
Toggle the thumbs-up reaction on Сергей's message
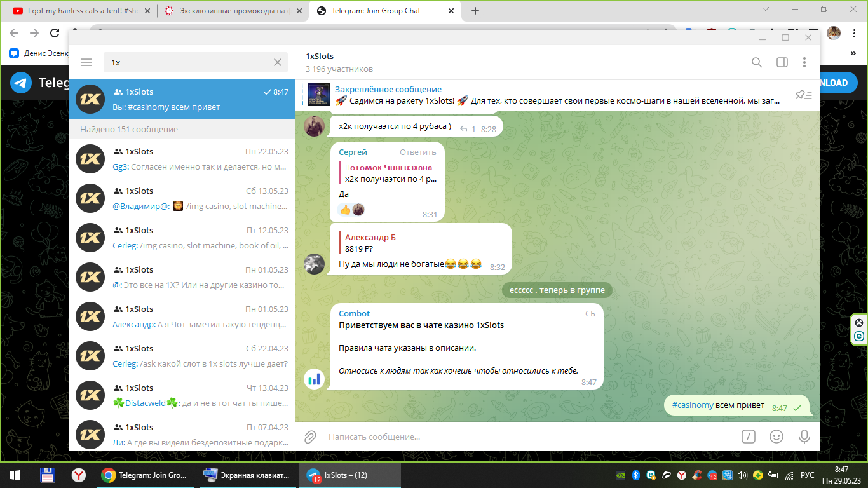(x=352, y=210)
